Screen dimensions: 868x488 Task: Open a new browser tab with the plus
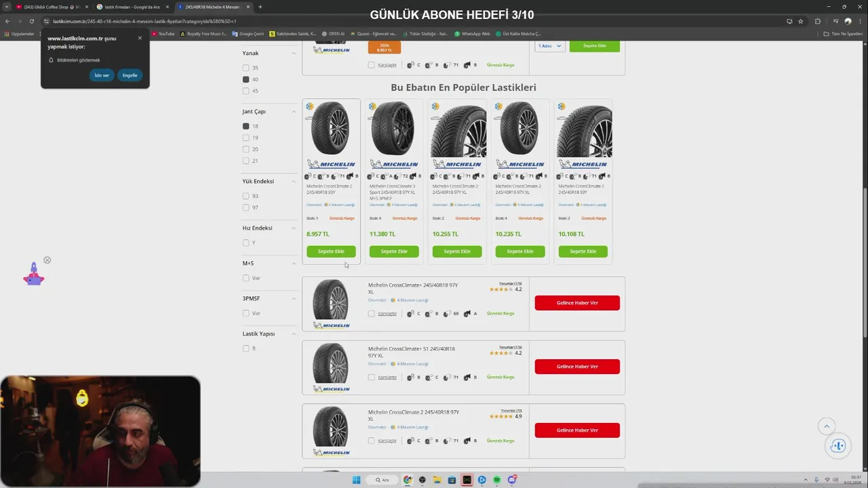point(260,7)
